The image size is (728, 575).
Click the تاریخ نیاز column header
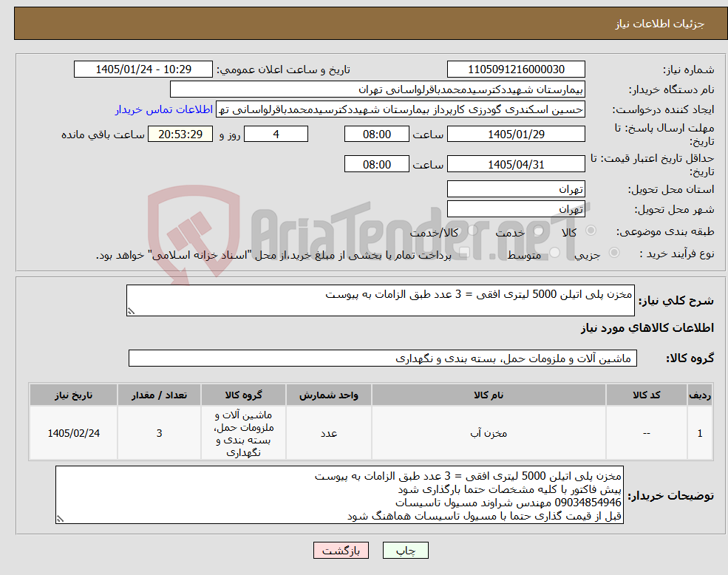coord(73,395)
